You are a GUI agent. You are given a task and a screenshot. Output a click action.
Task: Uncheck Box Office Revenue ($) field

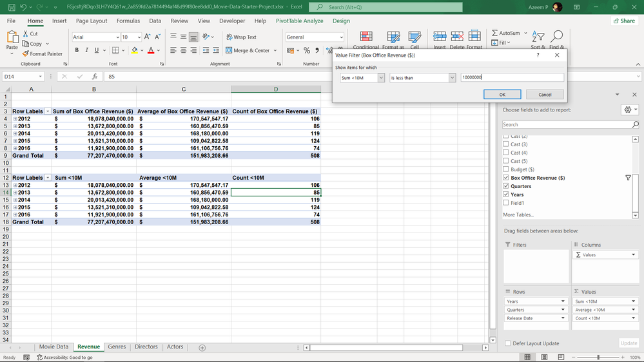(x=506, y=178)
